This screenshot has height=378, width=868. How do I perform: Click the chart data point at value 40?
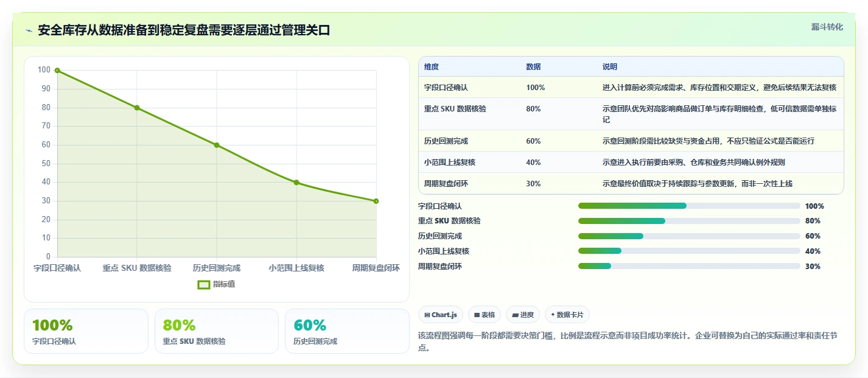click(x=296, y=182)
